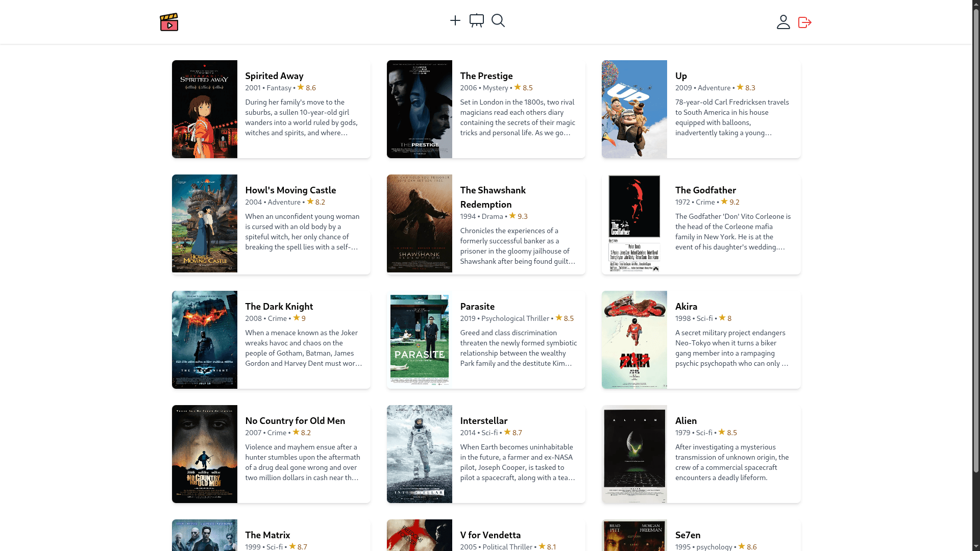Open The Prestige title
The image size is (980, 551).
click(486, 76)
